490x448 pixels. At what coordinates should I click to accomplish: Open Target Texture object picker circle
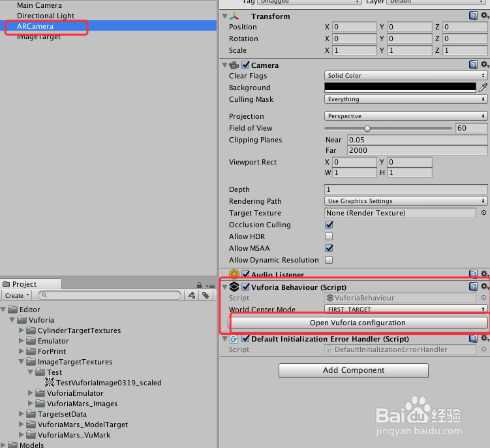point(483,213)
